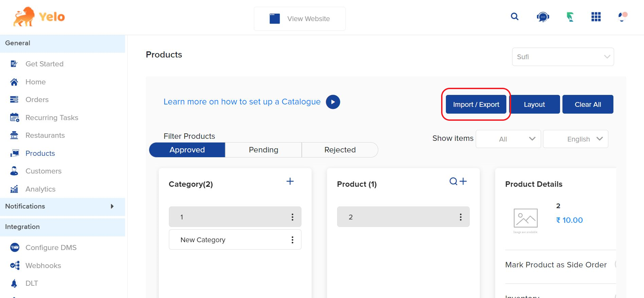Viewport: 644px width, 298px height.
Task: Click the Import / Export button
Action: tap(476, 104)
